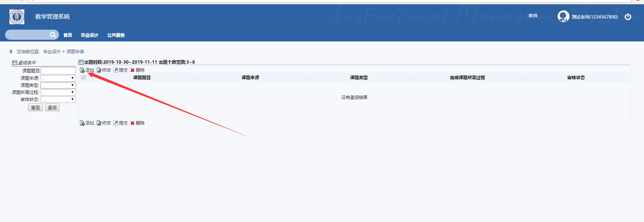Expand the 审核状态 dropdown
Screen dimensions: 644x222
tap(58, 99)
